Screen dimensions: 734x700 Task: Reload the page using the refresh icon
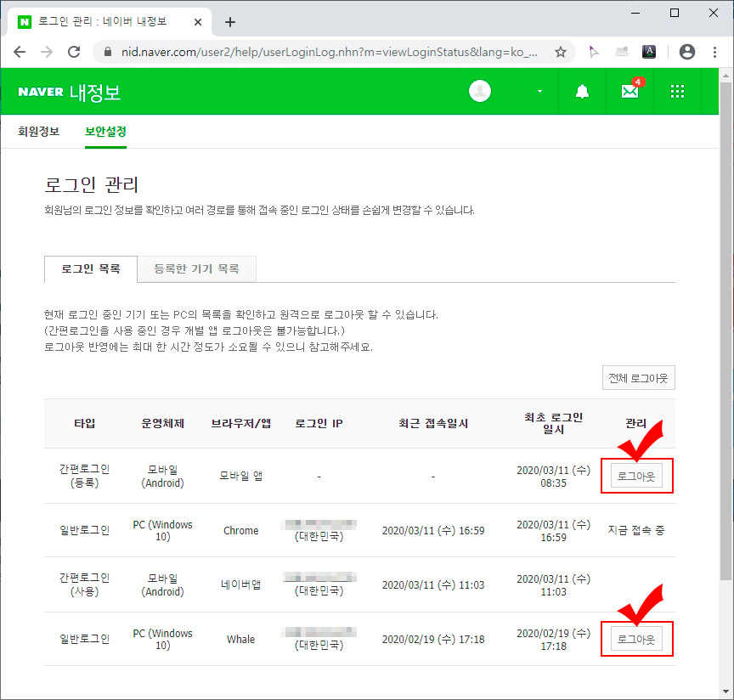point(74,51)
